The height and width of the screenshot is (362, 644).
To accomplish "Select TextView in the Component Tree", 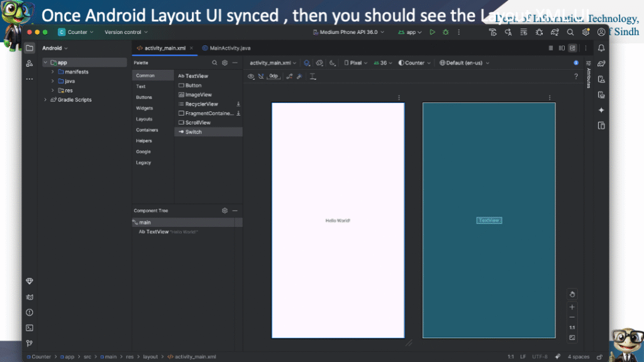I will (157, 232).
